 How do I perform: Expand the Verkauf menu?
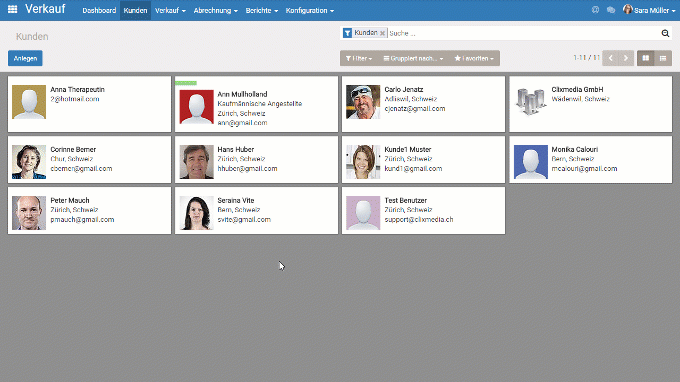(x=170, y=10)
